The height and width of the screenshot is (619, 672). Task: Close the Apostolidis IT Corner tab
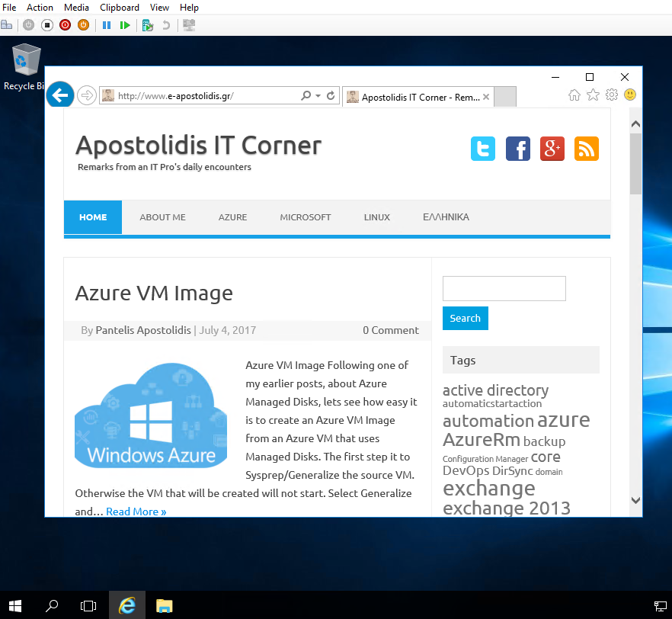(x=486, y=97)
